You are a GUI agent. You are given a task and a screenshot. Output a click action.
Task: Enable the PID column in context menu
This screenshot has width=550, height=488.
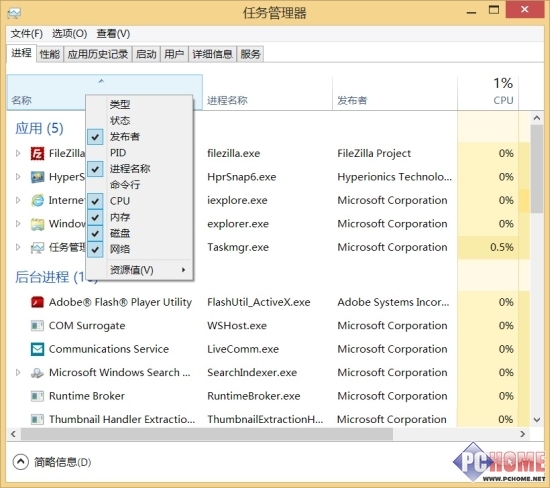tap(139, 153)
